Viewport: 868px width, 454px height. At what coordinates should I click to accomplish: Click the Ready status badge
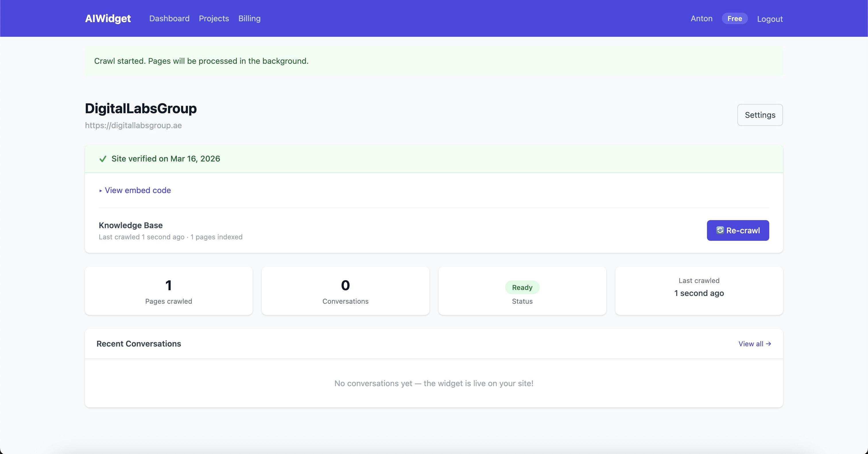522,287
